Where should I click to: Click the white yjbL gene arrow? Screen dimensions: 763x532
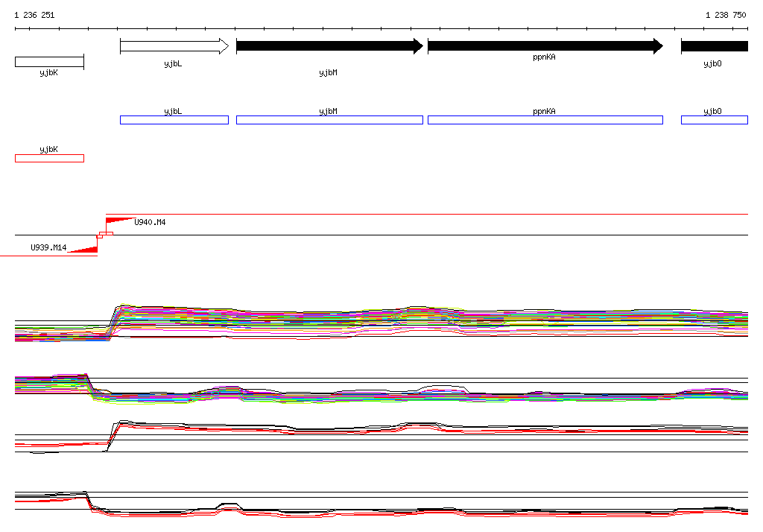pos(174,46)
